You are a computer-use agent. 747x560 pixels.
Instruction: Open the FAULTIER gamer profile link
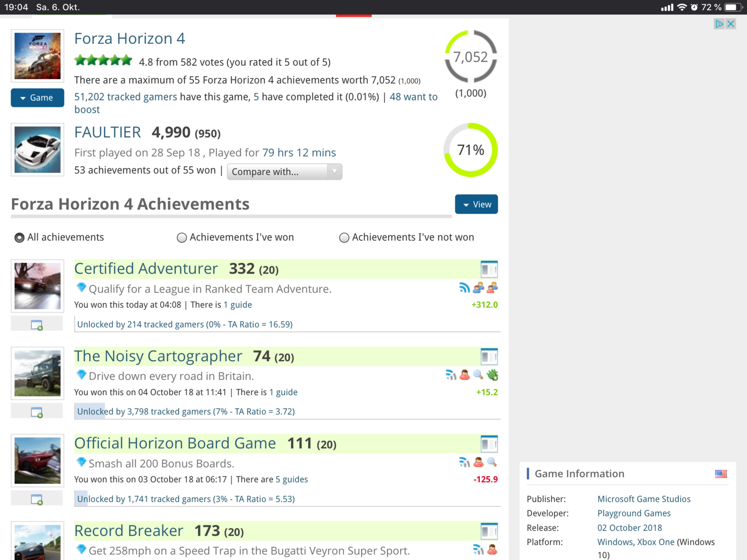[107, 133]
